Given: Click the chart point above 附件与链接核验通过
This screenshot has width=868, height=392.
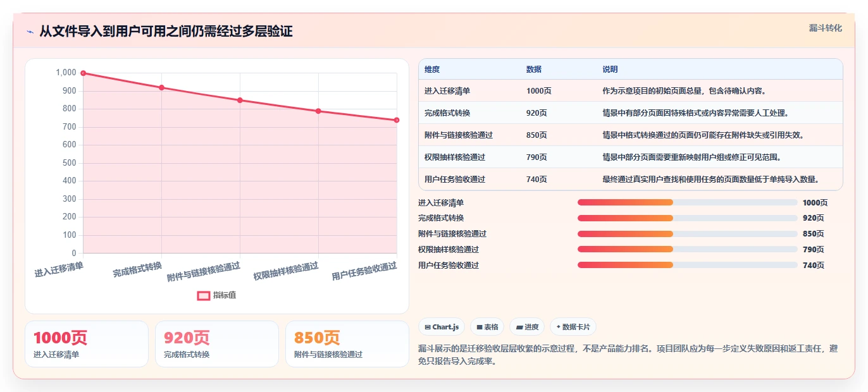Looking at the screenshot, I should 240,101.
